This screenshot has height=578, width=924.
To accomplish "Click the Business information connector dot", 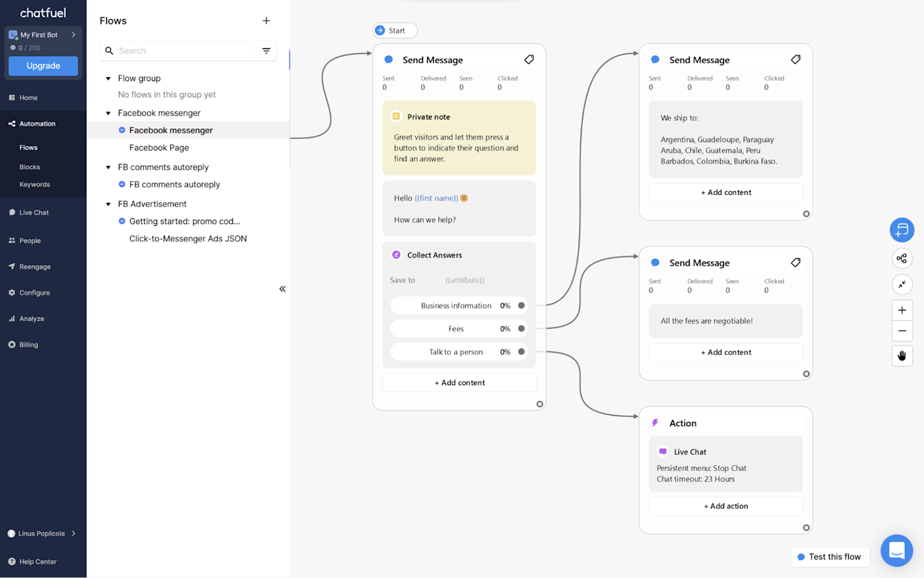I will (x=521, y=305).
